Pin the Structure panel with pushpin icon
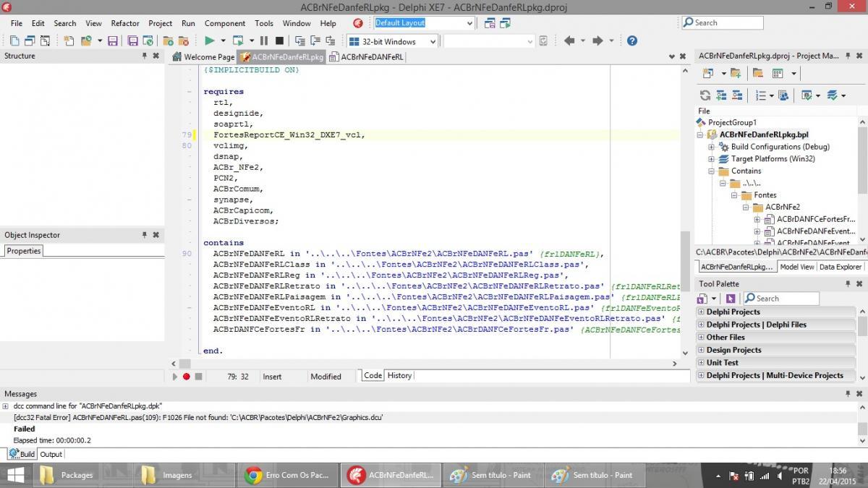The width and height of the screenshot is (868, 488). (x=145, y=56)
